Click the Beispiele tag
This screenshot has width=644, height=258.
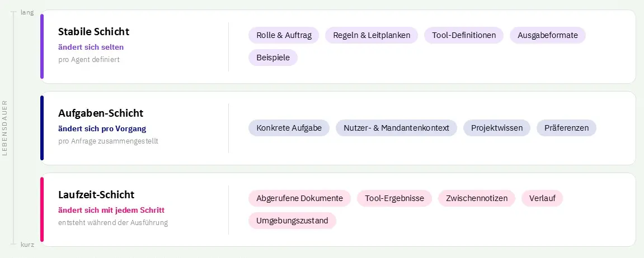[x=273, y=58]
